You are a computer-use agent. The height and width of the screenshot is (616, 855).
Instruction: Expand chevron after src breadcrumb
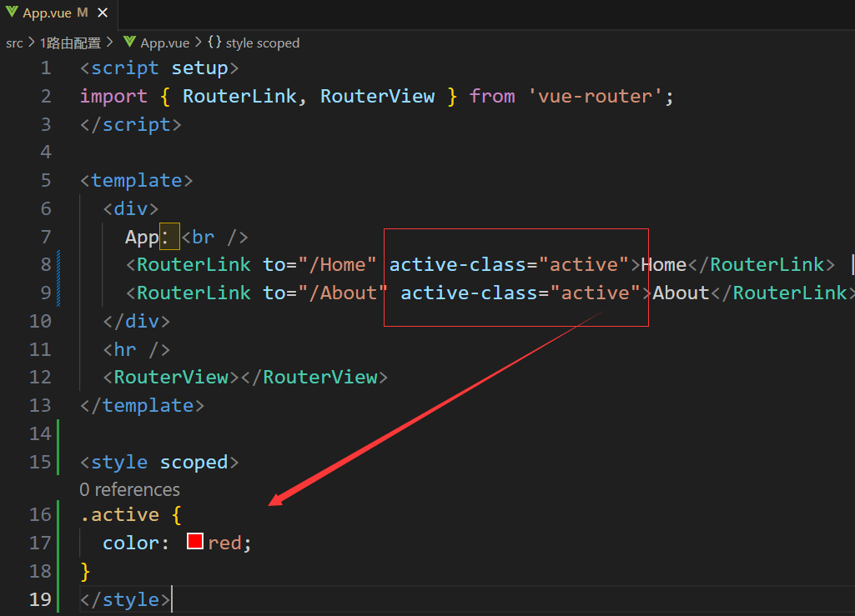[x=32, y=43]
